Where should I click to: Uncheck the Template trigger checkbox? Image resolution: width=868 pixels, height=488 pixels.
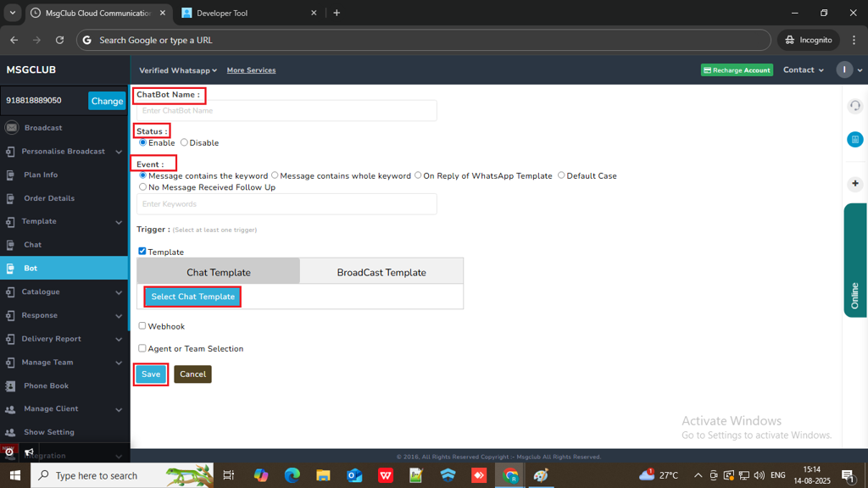[x=142, y=251]
